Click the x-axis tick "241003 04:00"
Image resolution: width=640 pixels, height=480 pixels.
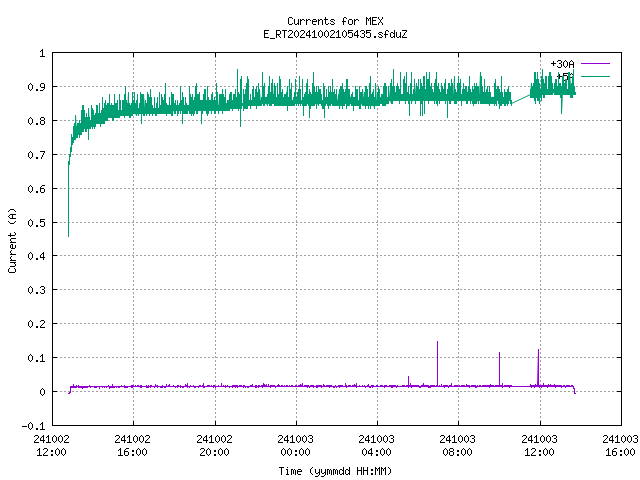click(376, 446)
